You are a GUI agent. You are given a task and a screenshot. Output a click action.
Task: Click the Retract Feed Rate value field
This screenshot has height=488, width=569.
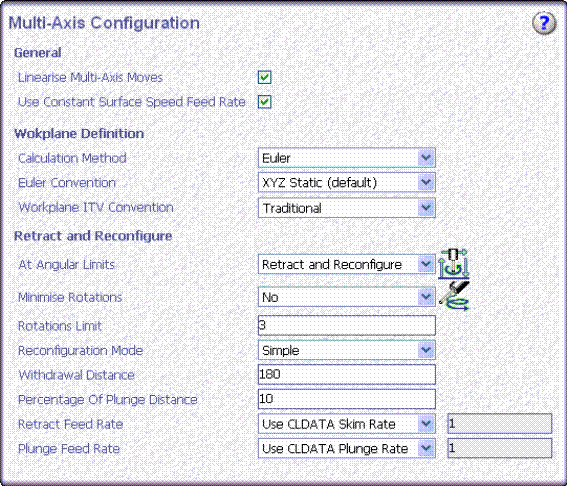500,423
